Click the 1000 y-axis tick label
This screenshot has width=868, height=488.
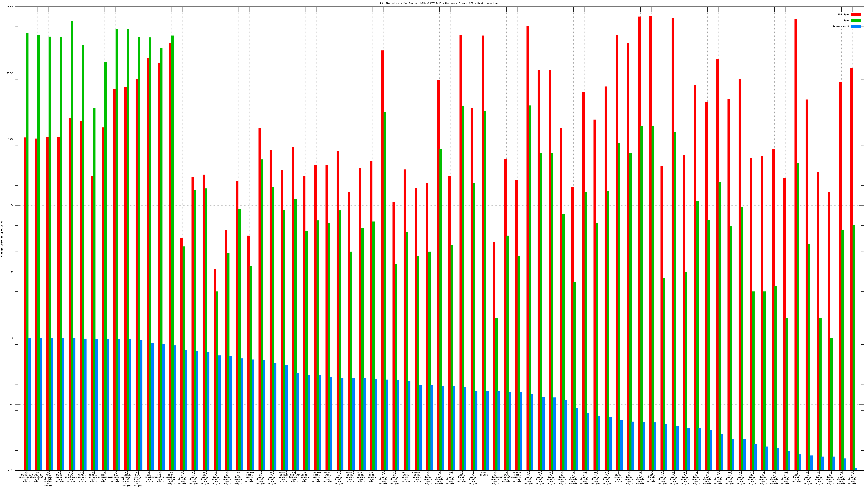[11, 139]
